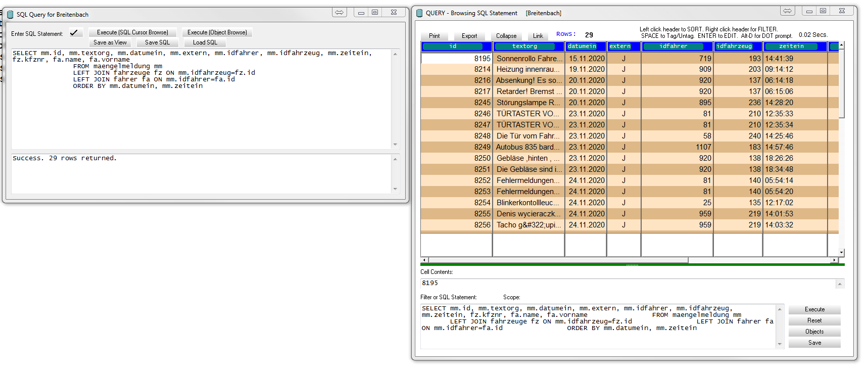This screenshot has width=868, height=372.
Task: Click the Reset button
Action: coord(814,320)
